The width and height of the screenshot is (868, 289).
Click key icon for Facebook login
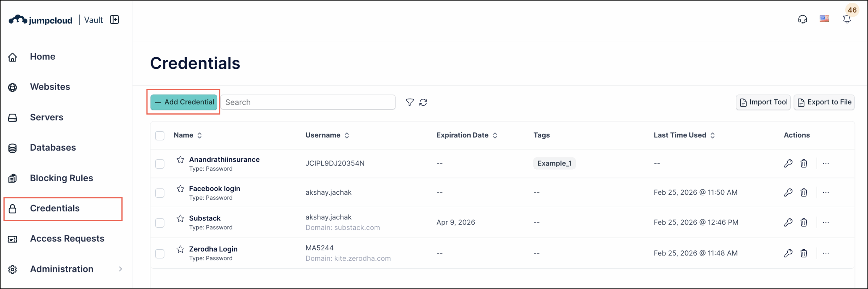788,193
